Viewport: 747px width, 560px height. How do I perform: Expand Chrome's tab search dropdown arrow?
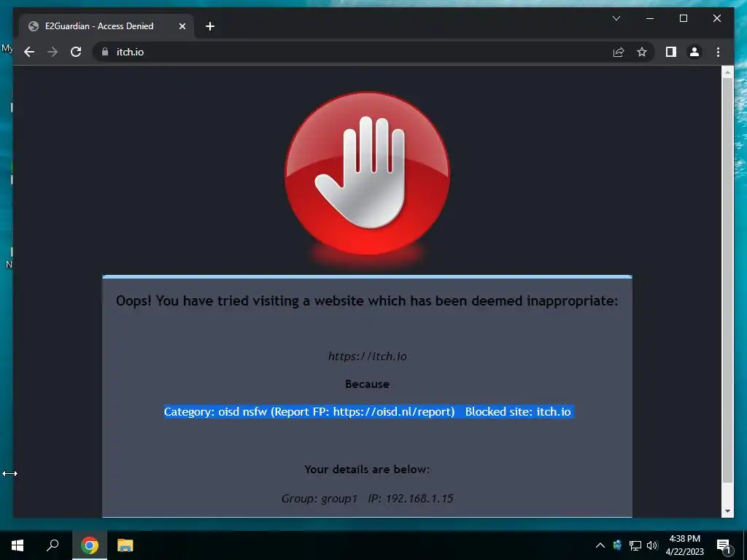pos(616,18)
